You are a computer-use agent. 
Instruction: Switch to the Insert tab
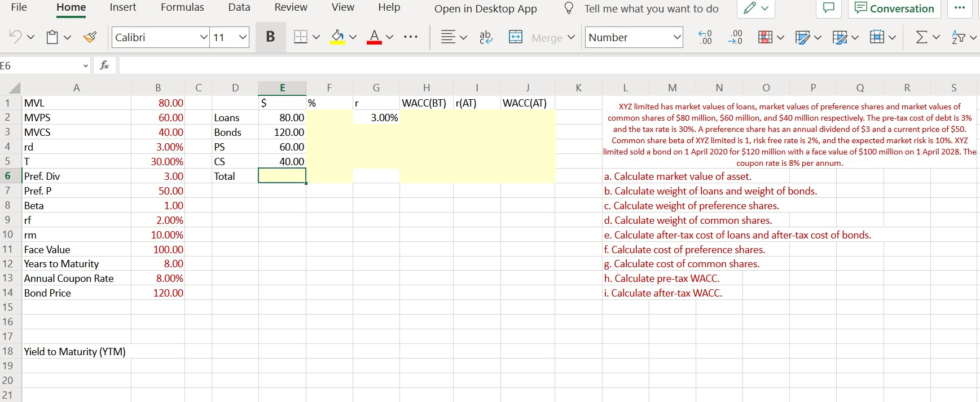(123, 7)
